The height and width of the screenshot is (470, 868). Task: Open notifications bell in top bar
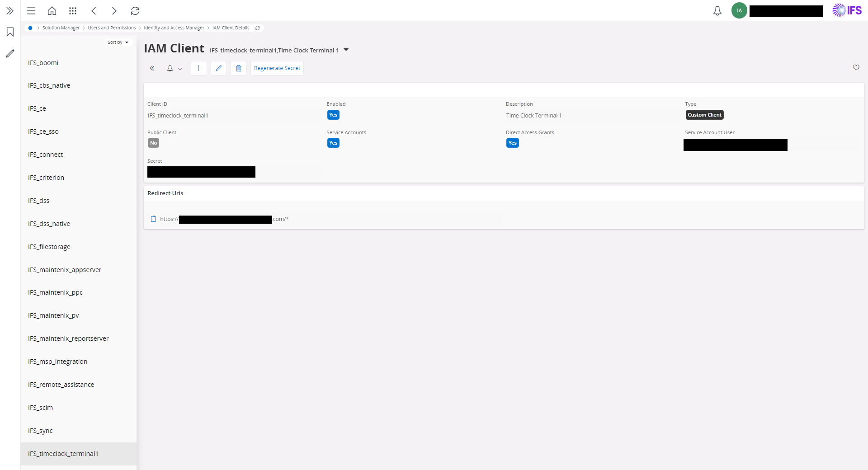click(x=717, y=11)
